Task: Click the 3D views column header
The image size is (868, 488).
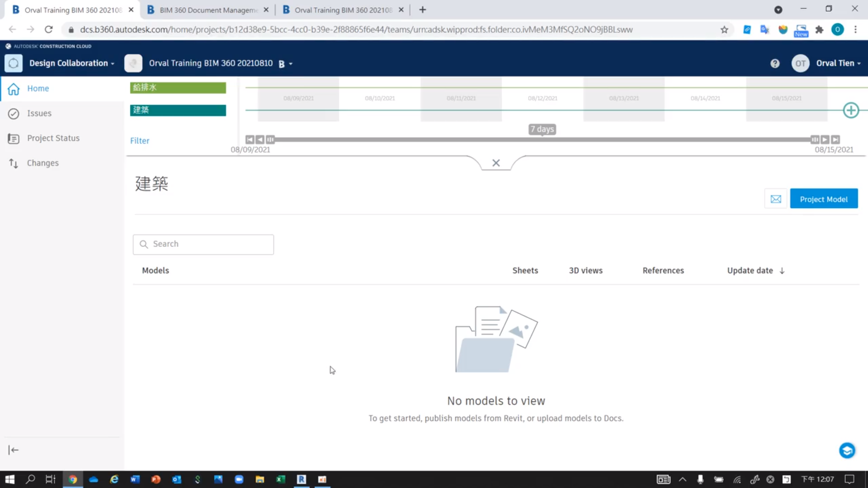Action: pyautogui.click(x=585, y=271)
